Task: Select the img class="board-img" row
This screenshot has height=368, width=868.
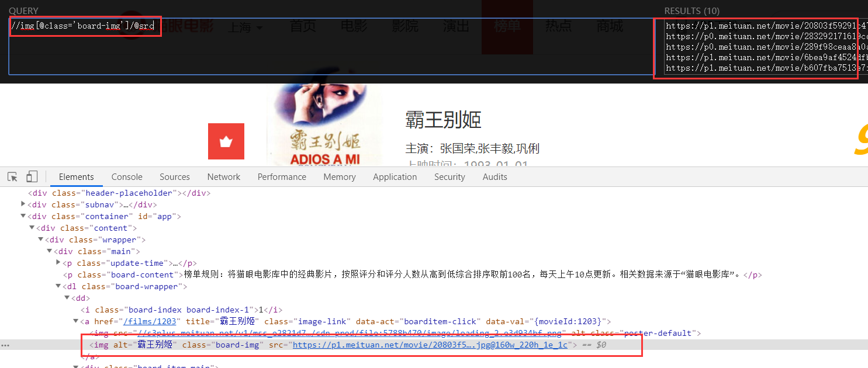Action: (x=434, y=345)
